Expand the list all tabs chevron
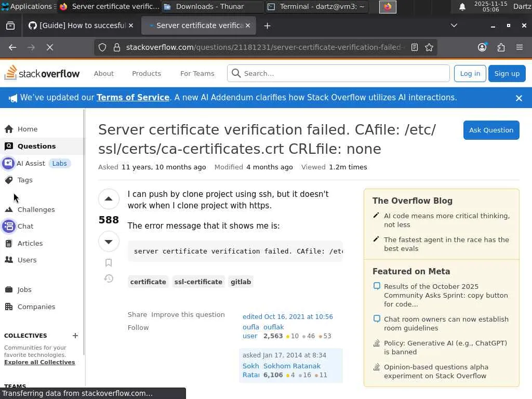 tap(454, 25)
